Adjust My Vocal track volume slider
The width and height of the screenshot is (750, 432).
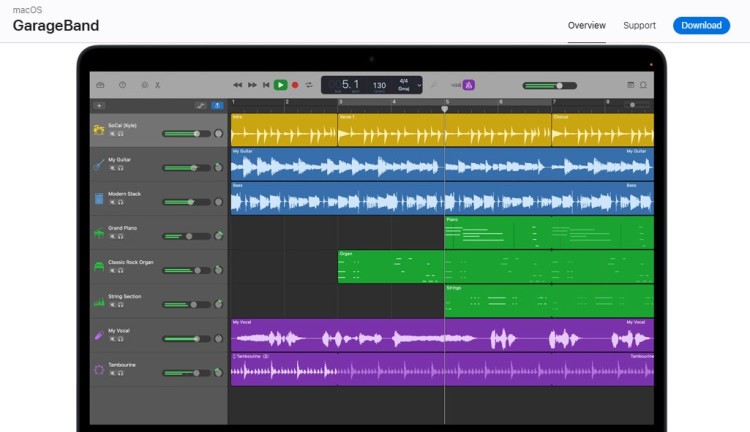tap(187, 339)
